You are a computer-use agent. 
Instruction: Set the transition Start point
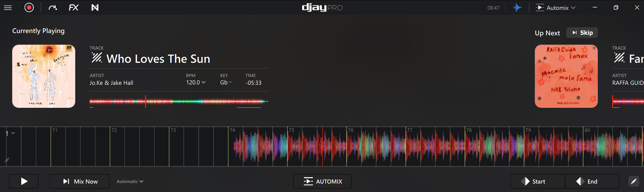[538, 181]
